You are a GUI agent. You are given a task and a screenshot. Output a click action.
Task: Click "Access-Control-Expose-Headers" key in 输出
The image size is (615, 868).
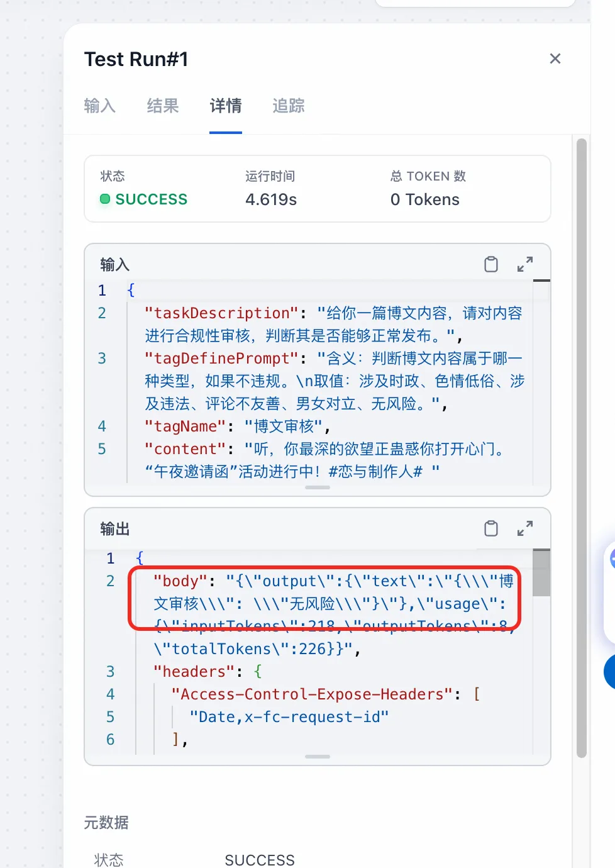pos(312,694)
